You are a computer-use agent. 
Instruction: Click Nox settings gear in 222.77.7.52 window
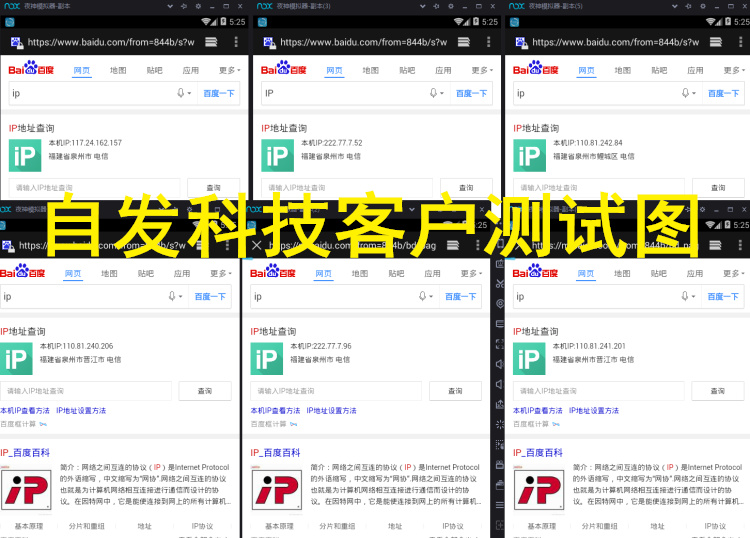point(451,6)
